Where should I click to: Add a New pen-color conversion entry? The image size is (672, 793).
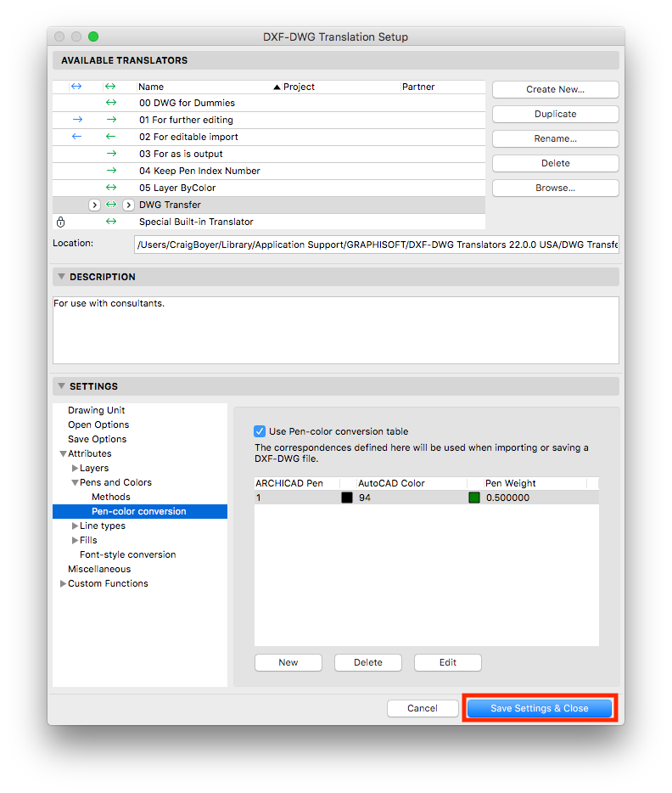[x=288, y=662]
